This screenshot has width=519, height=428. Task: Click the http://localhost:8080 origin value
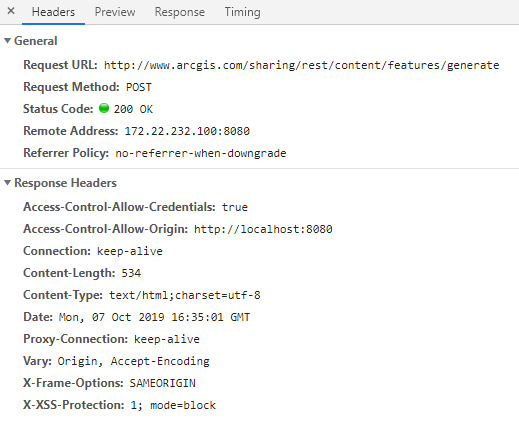click(x=263, y=229)
